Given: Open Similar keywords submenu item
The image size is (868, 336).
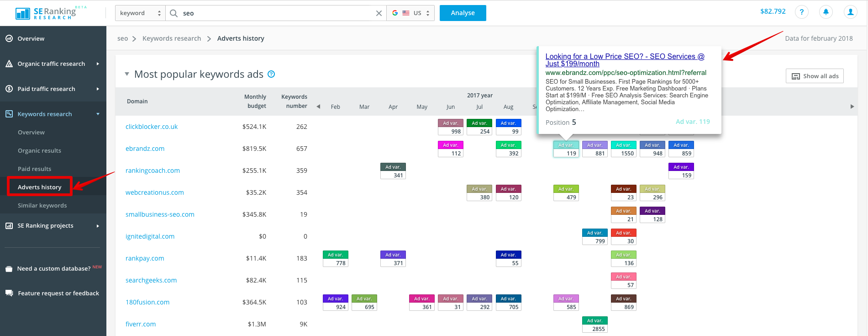Looking at the screenshot, I should pos(42,205).
